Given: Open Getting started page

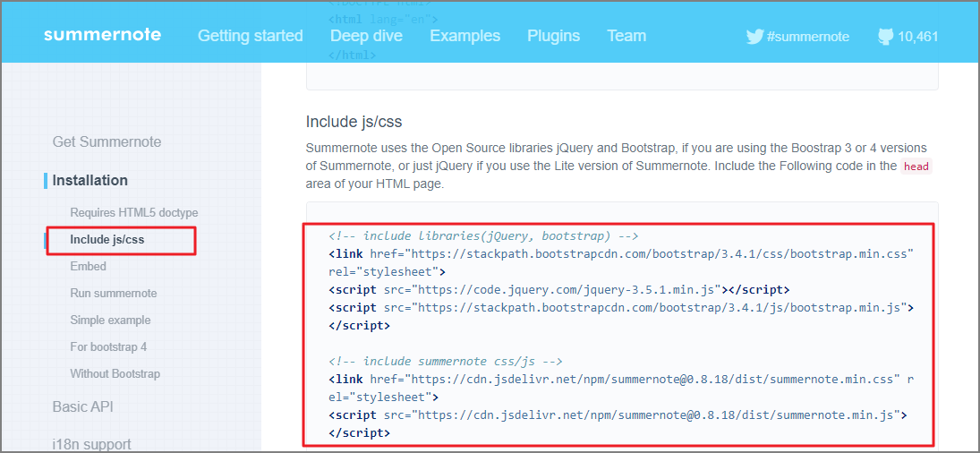Looking at the screenshot, I should click(x=250, y=36).
